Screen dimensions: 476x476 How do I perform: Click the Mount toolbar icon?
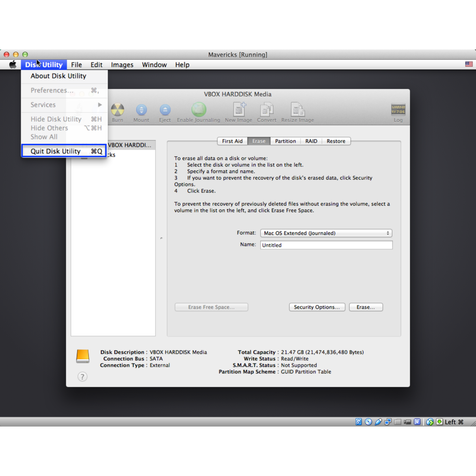pos(141,110)
